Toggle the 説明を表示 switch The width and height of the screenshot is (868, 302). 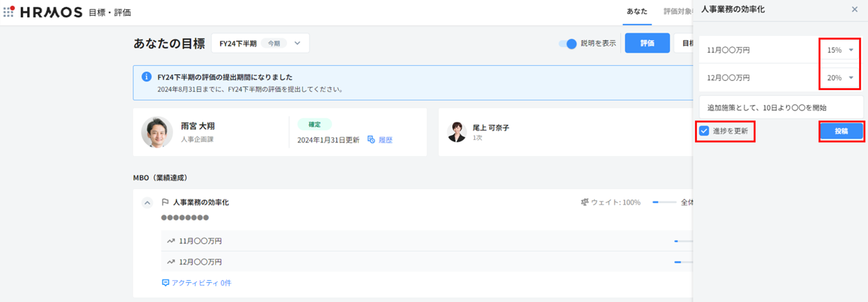click(x=568, y=43)
